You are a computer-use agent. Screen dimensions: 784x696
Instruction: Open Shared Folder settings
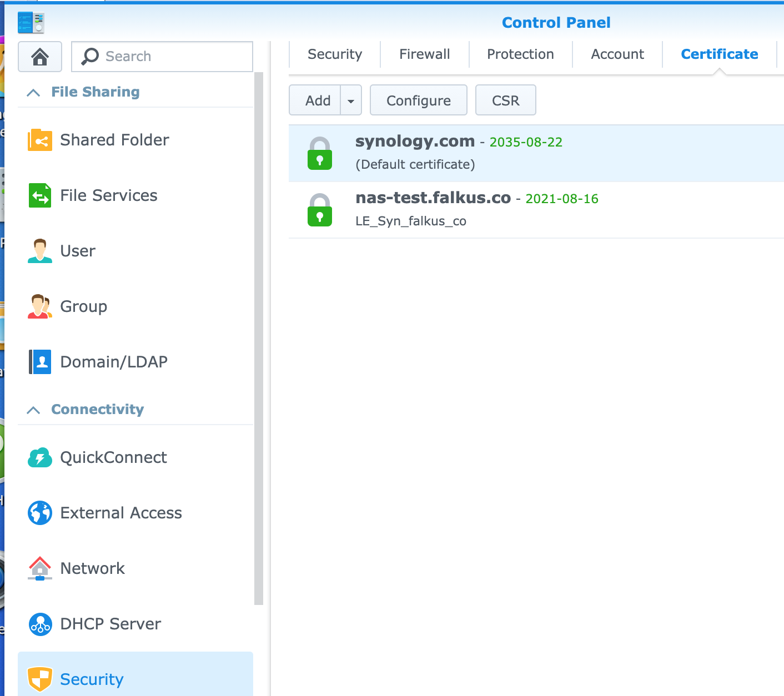39,140
